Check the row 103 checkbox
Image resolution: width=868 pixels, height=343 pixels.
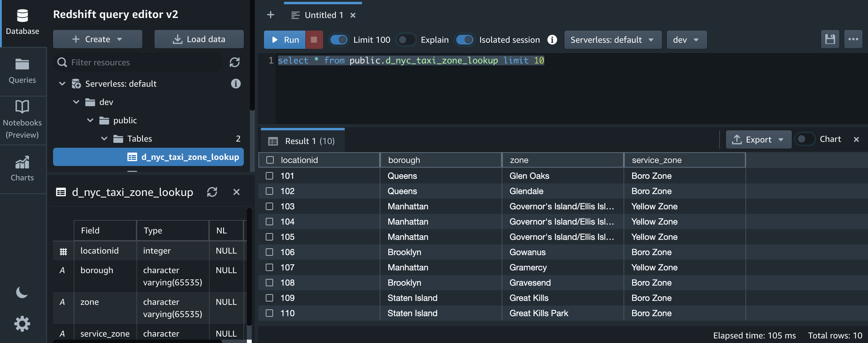(269, 206)
